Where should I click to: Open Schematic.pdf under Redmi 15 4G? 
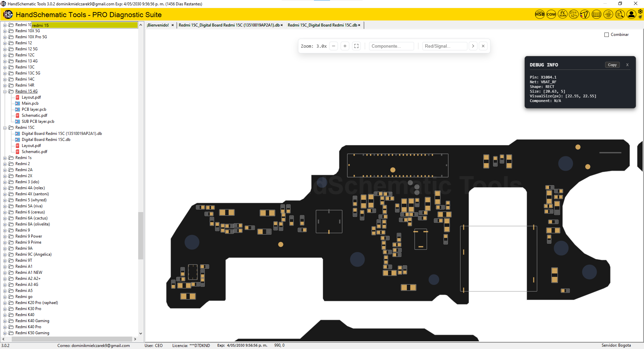[x=35, y=115]
